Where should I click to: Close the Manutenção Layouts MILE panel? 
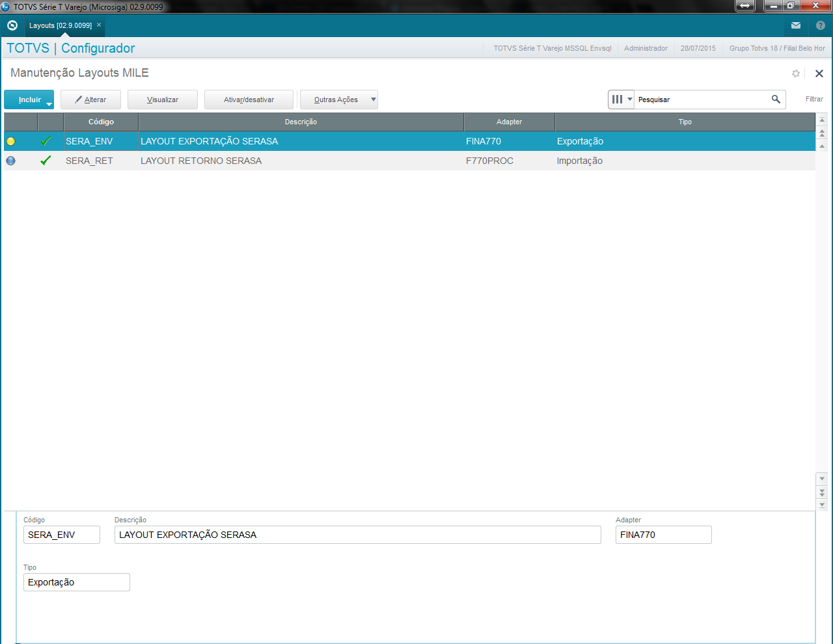pyautogui.click(x=819, y=74)
